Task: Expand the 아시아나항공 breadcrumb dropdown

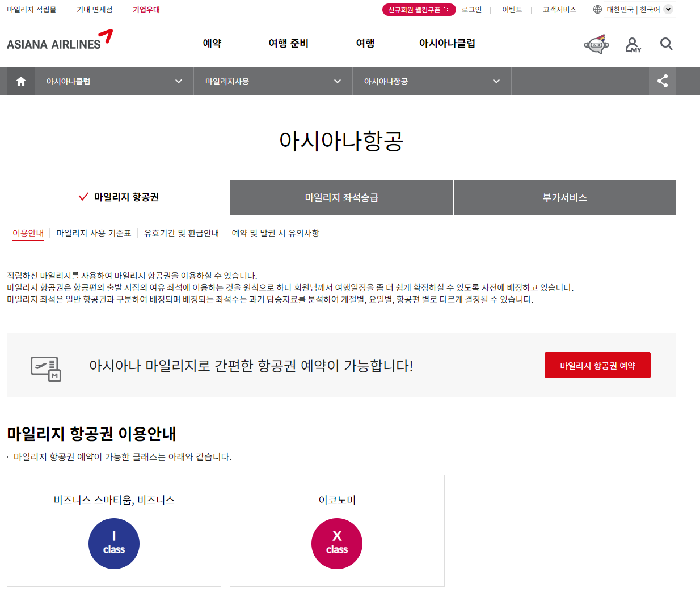Action: click(x=432, y=81)
